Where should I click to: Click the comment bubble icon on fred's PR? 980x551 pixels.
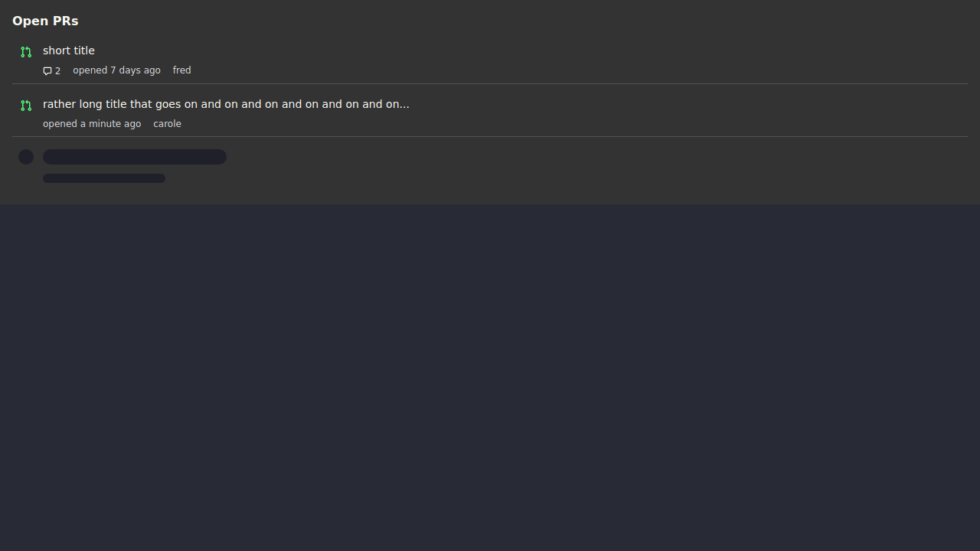[47, 71]
